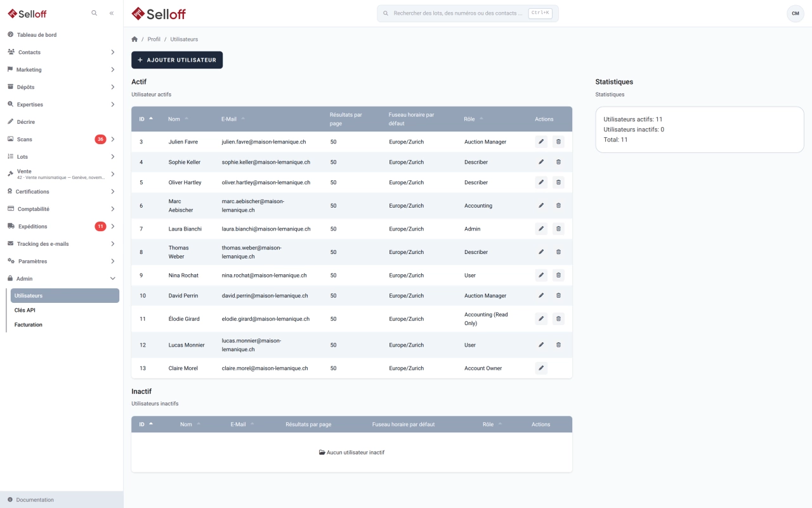Click the sidebar search magnifier icon

tap(95, 13)
